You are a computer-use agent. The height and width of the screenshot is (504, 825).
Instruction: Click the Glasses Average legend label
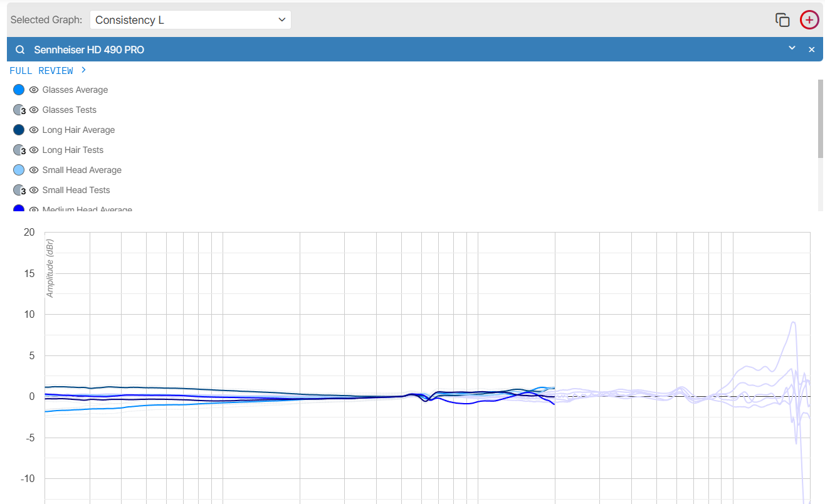pos(75,90)
